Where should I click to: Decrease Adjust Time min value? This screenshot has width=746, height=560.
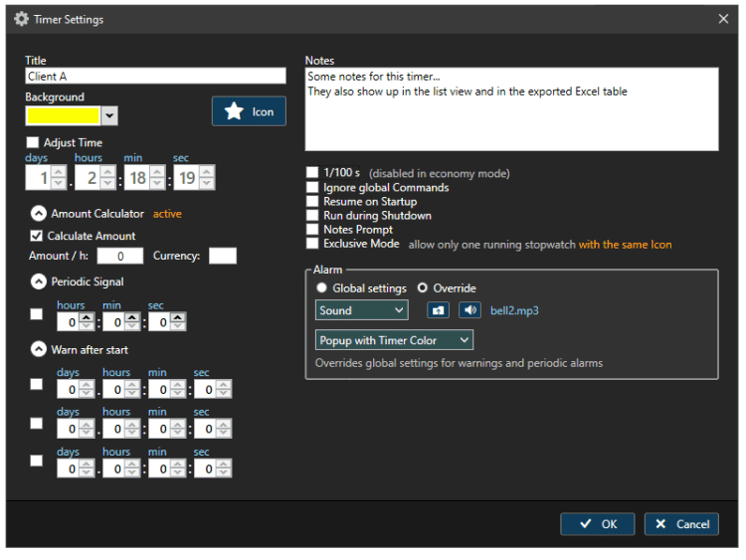(x=157, y=183)
